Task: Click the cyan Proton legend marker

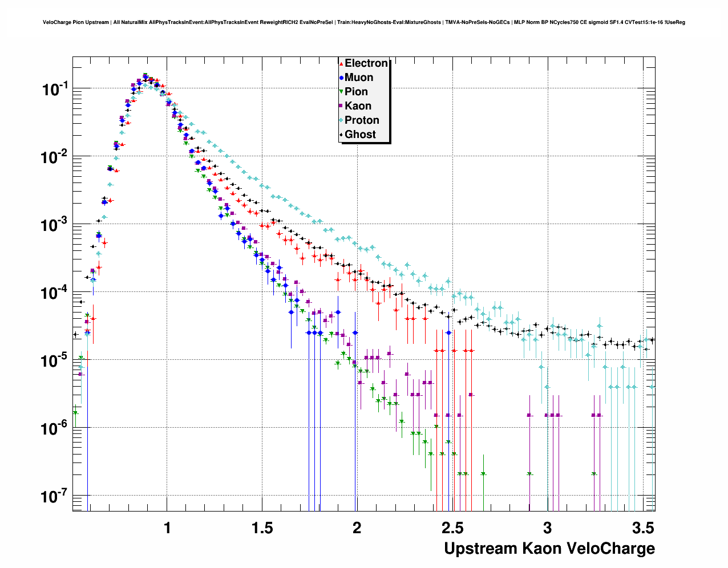Action: coord(341,120)
